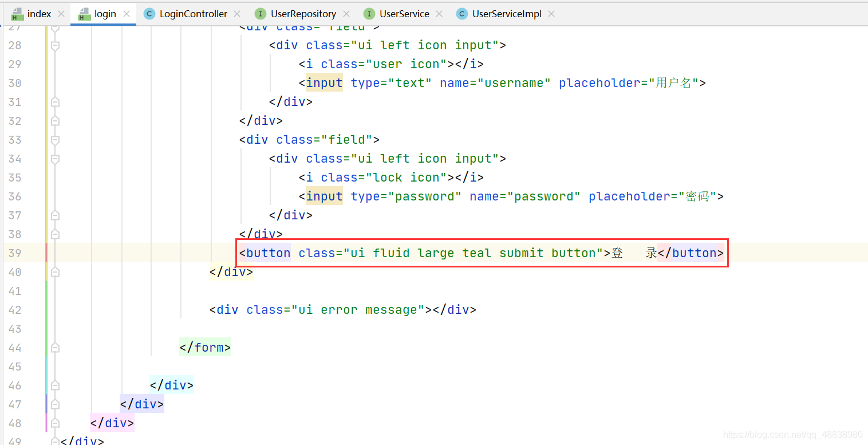Click line number 44 in the gutter
Screen dimensions: 868x445
(15, 348)
